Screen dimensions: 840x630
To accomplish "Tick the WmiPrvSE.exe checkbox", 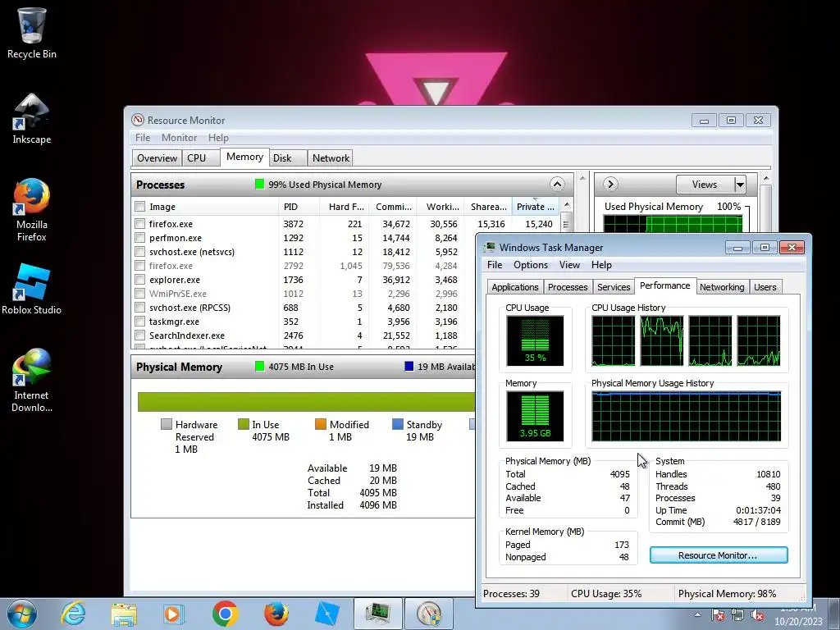I will coord(139,293).
